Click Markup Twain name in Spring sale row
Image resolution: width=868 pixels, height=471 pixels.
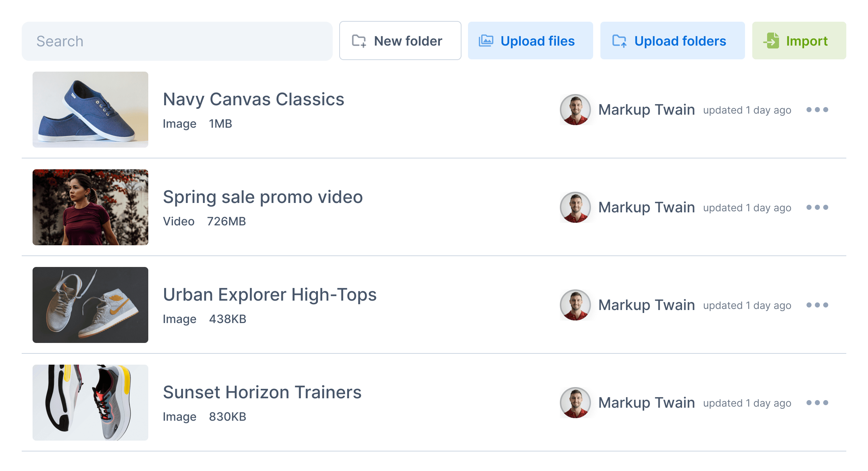coord(647,207)
